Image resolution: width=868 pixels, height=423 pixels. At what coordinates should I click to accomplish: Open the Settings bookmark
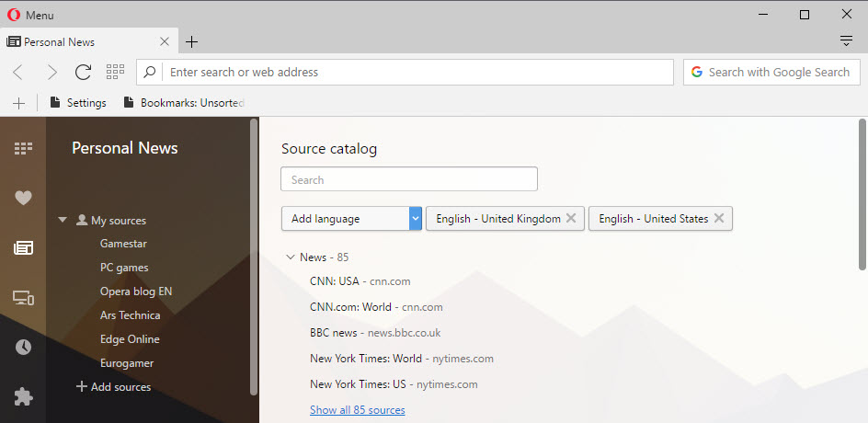click(78, 103)
